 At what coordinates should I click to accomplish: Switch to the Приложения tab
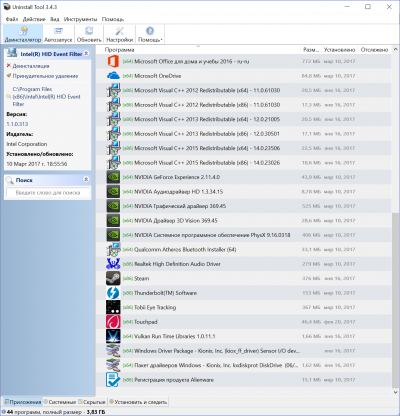[23, 402]
